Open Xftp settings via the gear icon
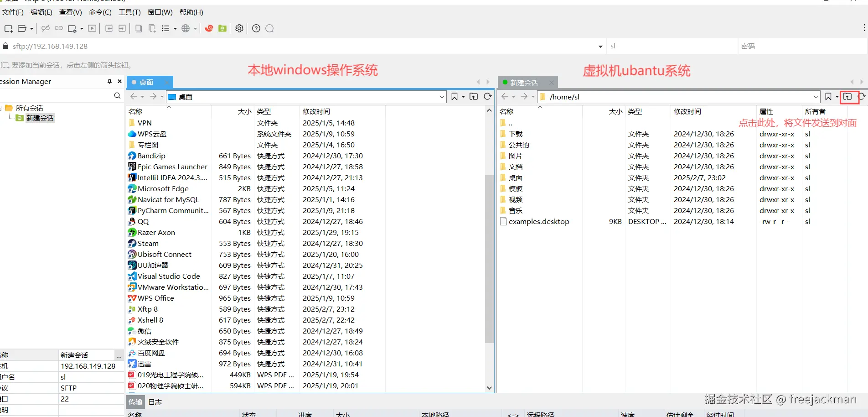Screen dimensions: 868x417 (239, 28)
